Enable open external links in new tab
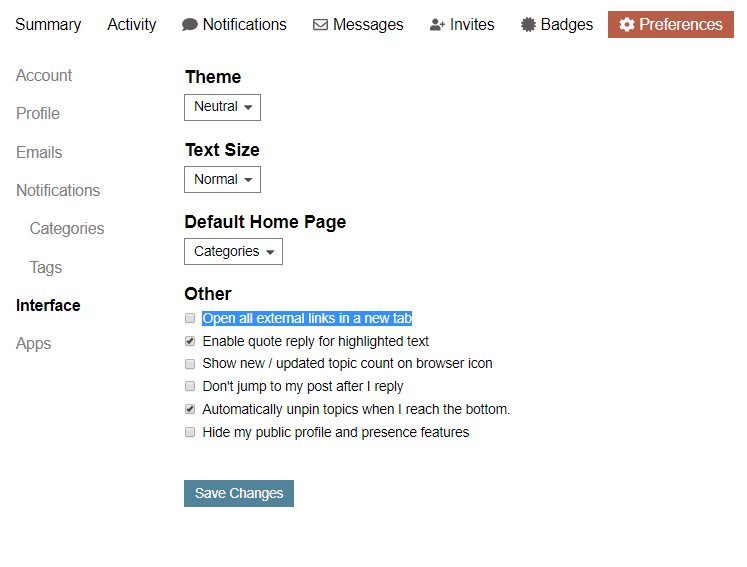The width and height of the screenshot is (747, 567). 190,318
